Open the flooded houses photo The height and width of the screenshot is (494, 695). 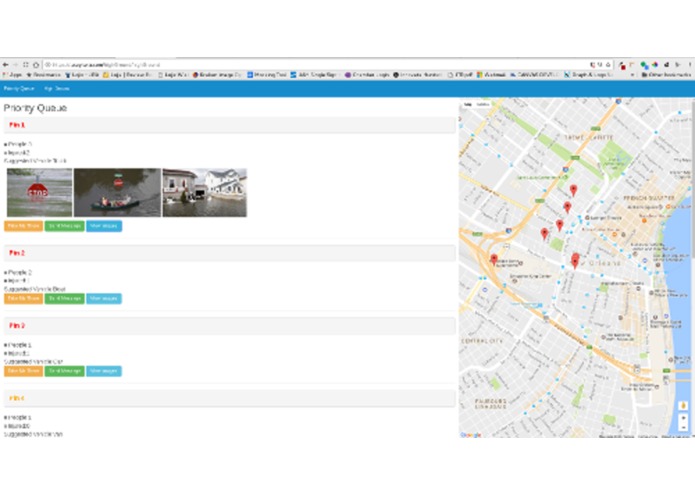point(204,192)
